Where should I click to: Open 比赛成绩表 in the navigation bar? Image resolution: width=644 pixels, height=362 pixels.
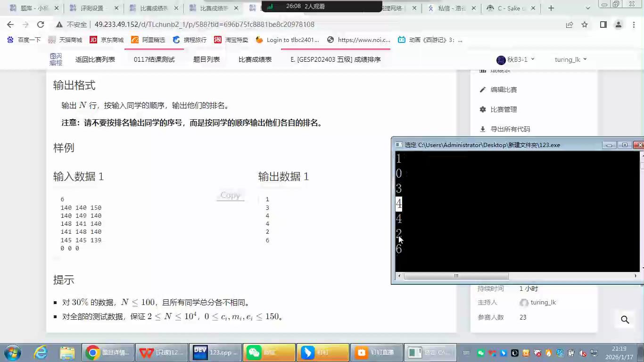coord(255,59)
